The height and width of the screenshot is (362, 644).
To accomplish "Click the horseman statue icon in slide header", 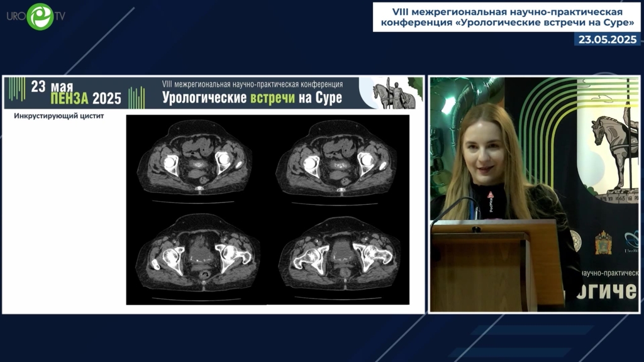I will coord(394,94).
